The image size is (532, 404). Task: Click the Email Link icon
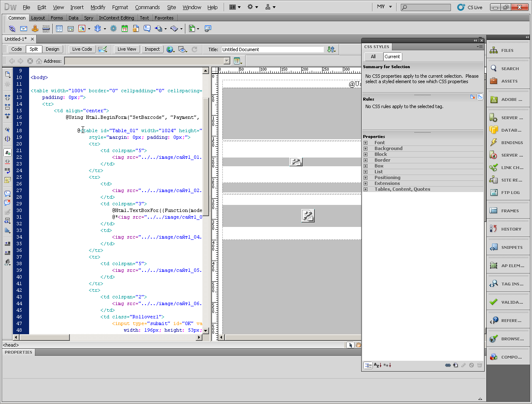(x=24, y=29)
